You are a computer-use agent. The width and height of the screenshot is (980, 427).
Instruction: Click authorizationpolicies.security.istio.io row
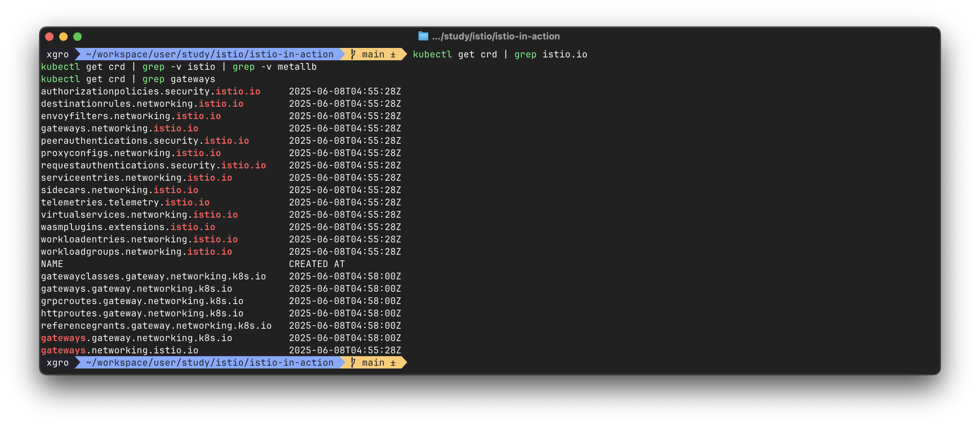click(x=221, y=91)
